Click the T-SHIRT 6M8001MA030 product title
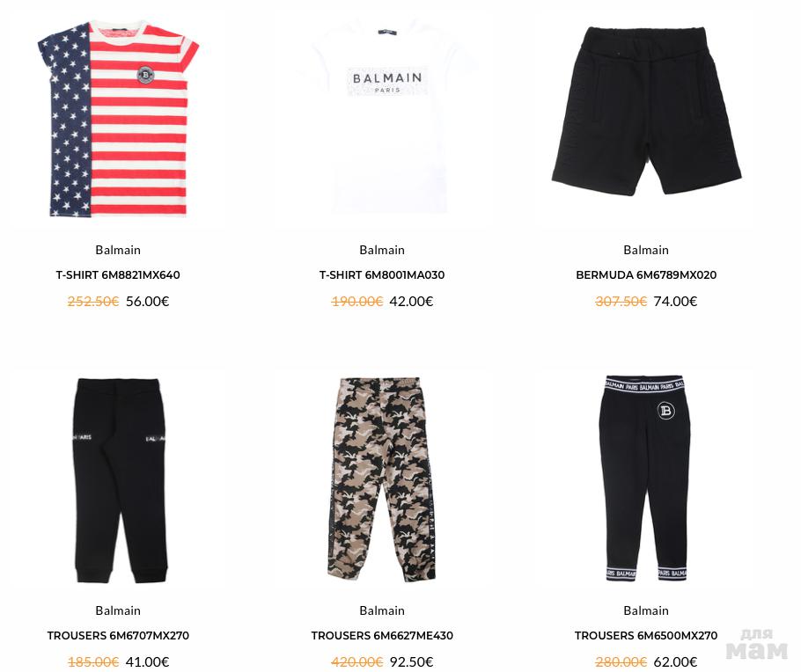The width and height of the screenshot is (801, 672). (382, 275)
